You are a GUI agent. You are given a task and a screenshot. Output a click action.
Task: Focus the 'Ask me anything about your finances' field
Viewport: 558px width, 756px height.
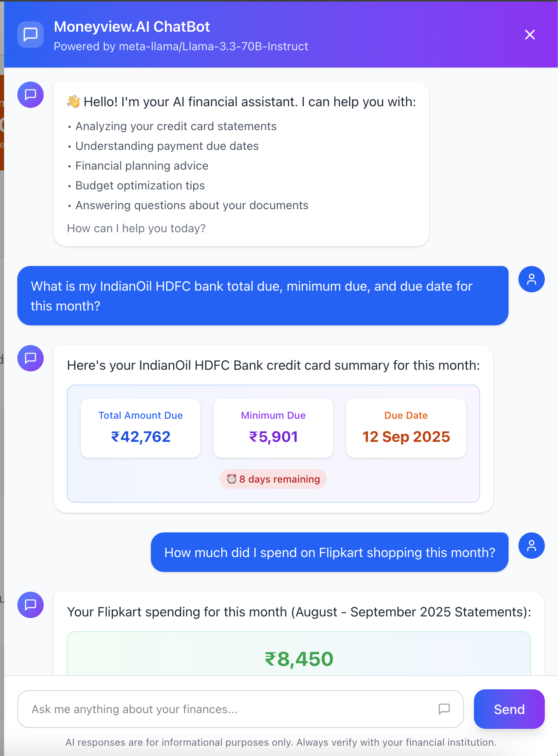241,709
